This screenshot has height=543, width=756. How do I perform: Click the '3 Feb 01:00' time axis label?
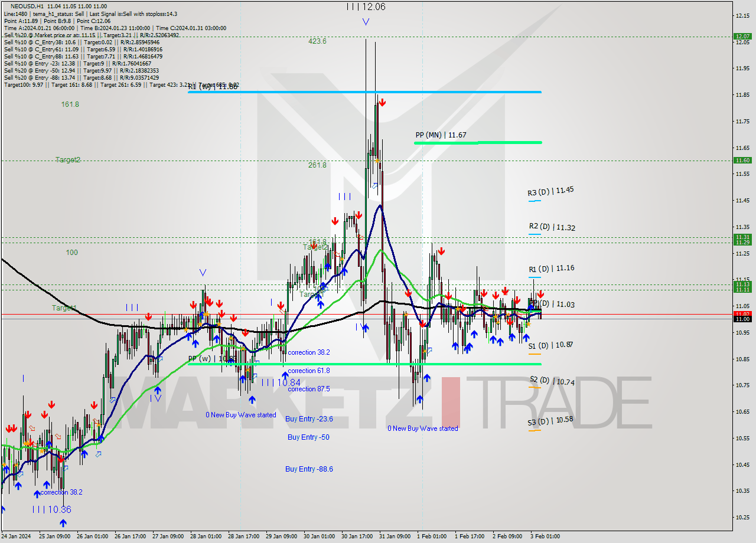tap(545, 537)
